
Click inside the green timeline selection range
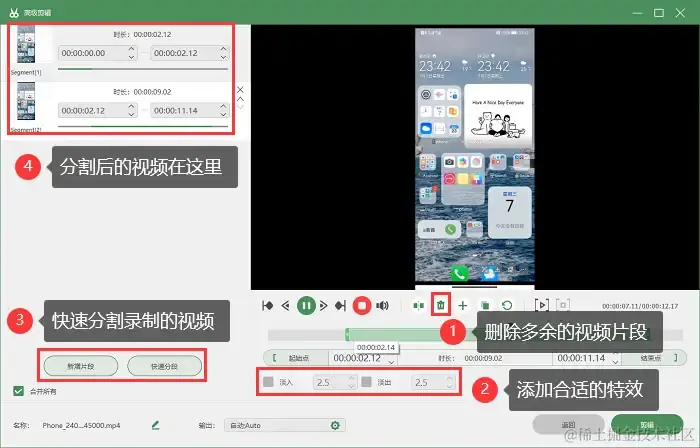click(x=397, y=334)
